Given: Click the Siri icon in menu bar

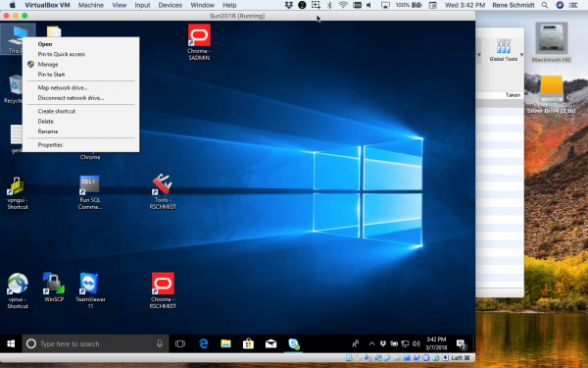Looking at the screenshot, I should click(560, 5).
